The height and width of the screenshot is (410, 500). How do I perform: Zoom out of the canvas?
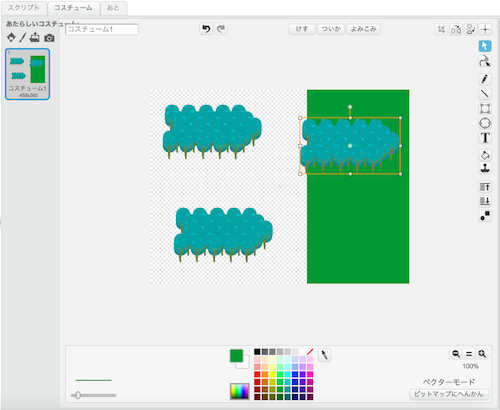(456, 354)
